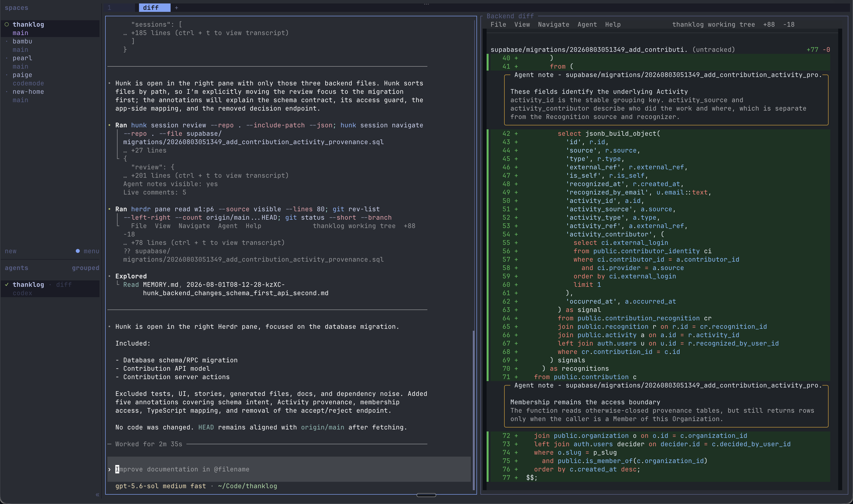Select the pearl space
Screen dimensions: 853x504
[22, 58]
